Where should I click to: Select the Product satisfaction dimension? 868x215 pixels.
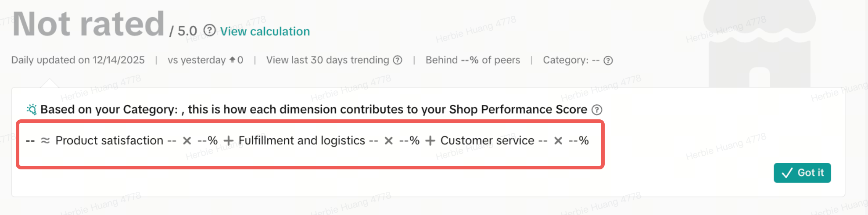tap(109, 141)
